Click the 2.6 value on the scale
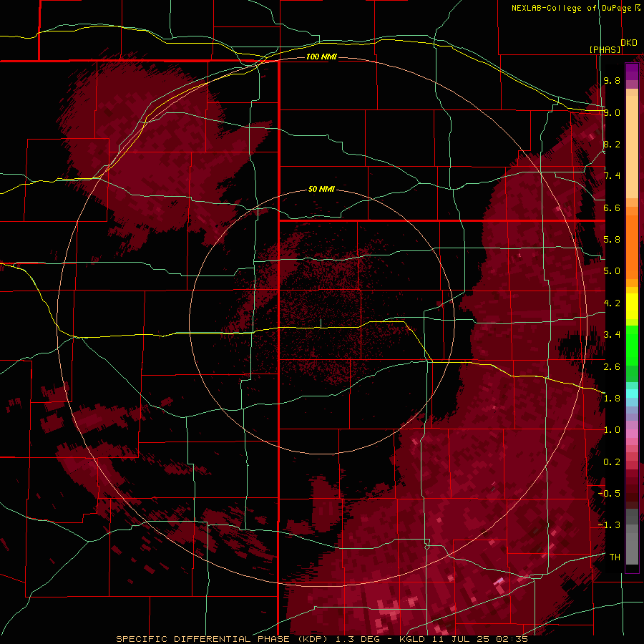The width and height of the screenshot is (644, 644). 612,367
